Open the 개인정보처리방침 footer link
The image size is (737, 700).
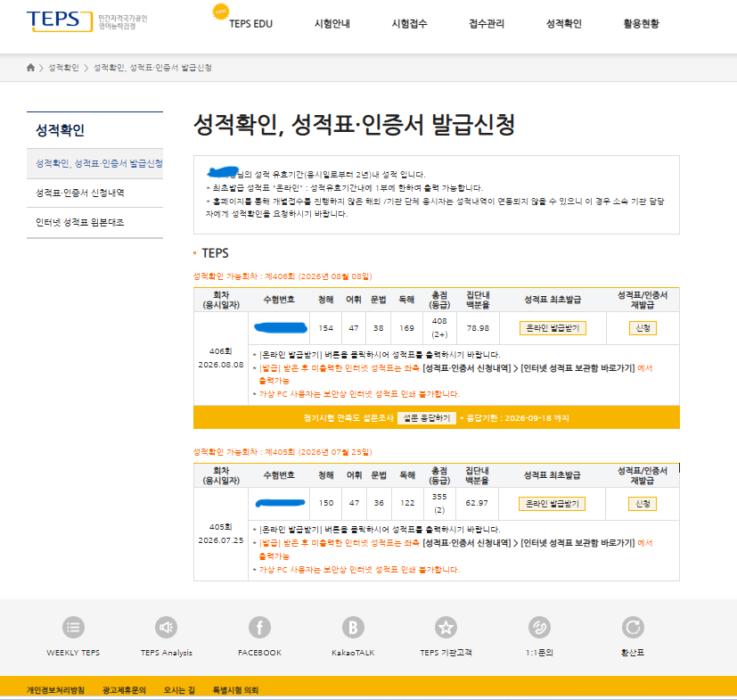pyautogui.click(x=55, y=690)
